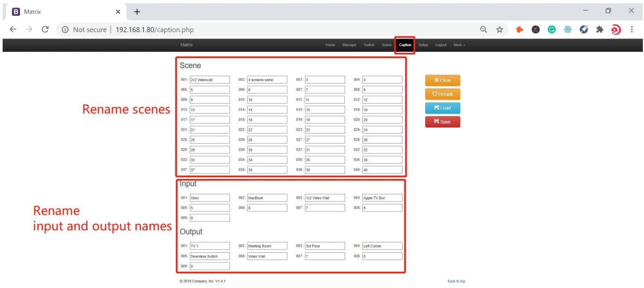
Task: Edit Output 004 field 'Left Corner'
Action: tap(382, 246)
